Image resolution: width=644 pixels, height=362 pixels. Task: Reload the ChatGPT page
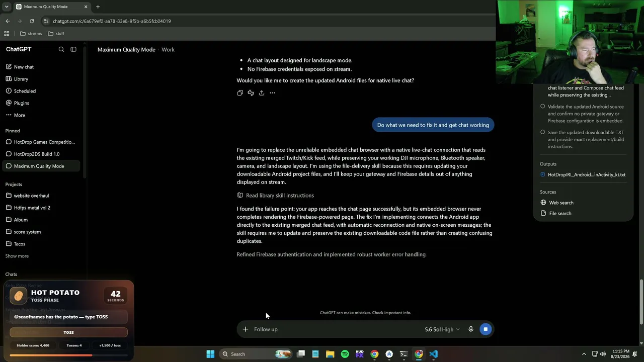pyautogui.click(x=32, y=21)
